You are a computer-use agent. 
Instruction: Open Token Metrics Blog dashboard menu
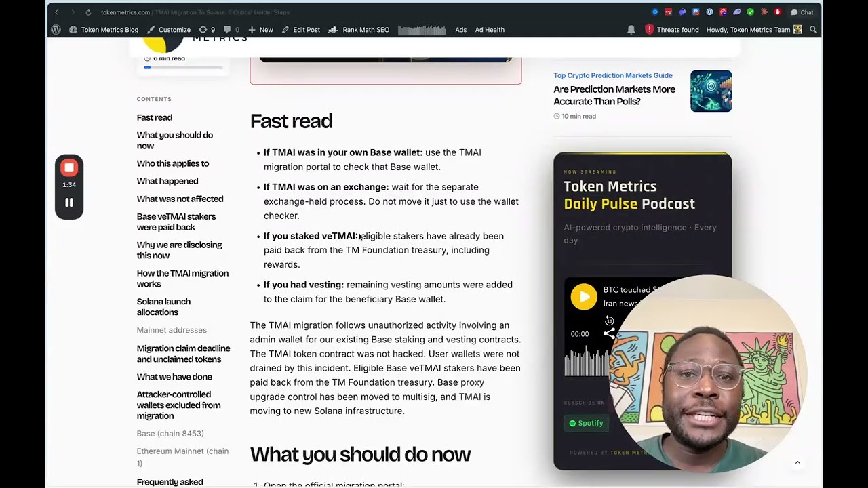point(104,30)
